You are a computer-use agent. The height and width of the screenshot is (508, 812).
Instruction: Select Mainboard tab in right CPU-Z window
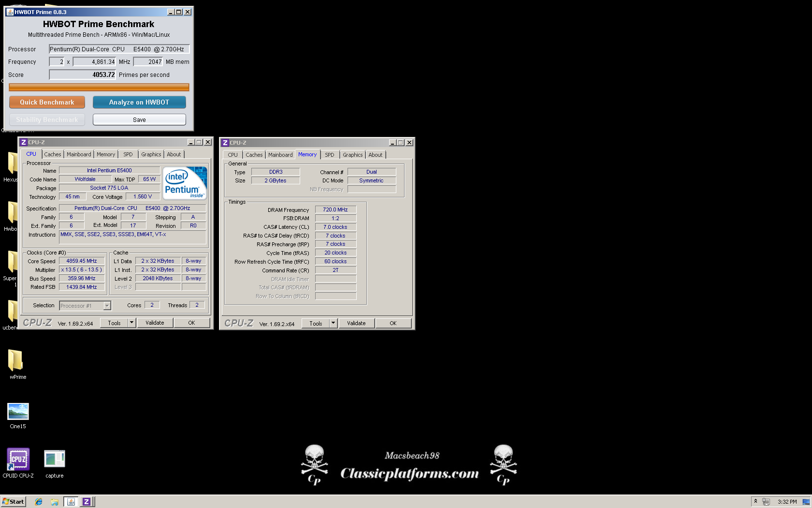point(280,155)
